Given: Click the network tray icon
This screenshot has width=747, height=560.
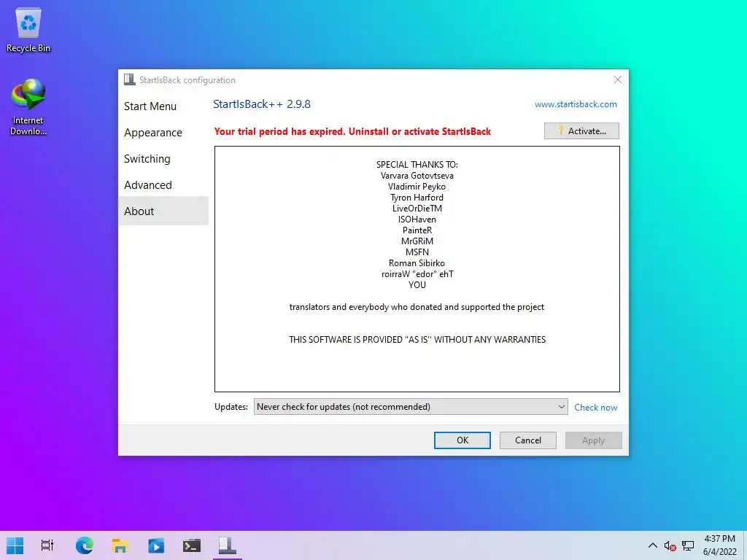Looking at the screenshot, I should (x=687, y=545).
